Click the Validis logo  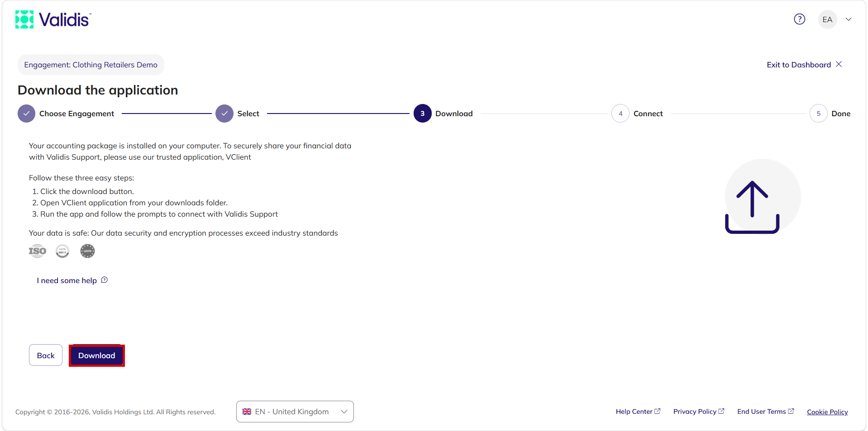[x=53, y=19]
